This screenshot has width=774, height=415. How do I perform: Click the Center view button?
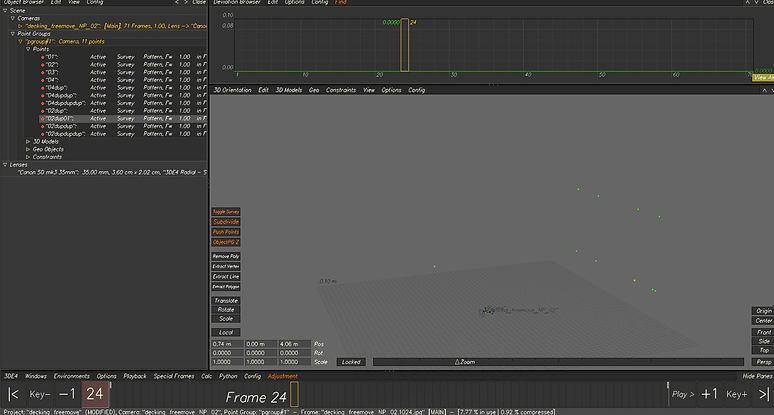point(763,321)
